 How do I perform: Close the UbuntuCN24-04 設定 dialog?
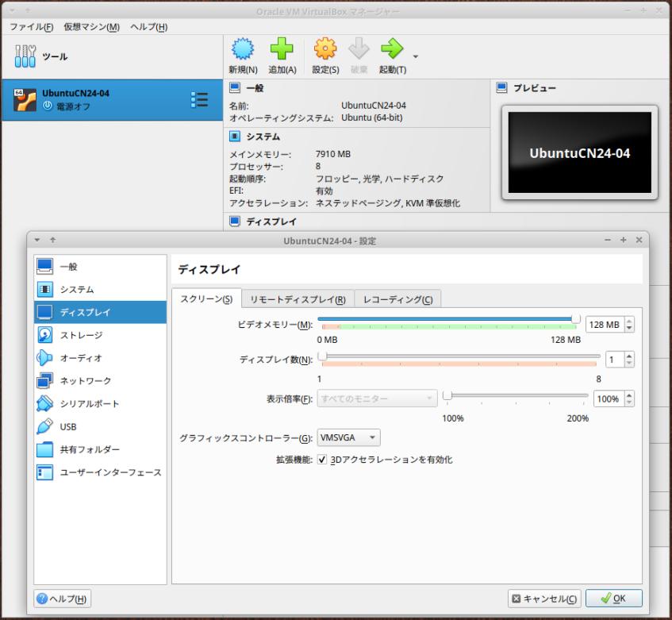[639, 240]
